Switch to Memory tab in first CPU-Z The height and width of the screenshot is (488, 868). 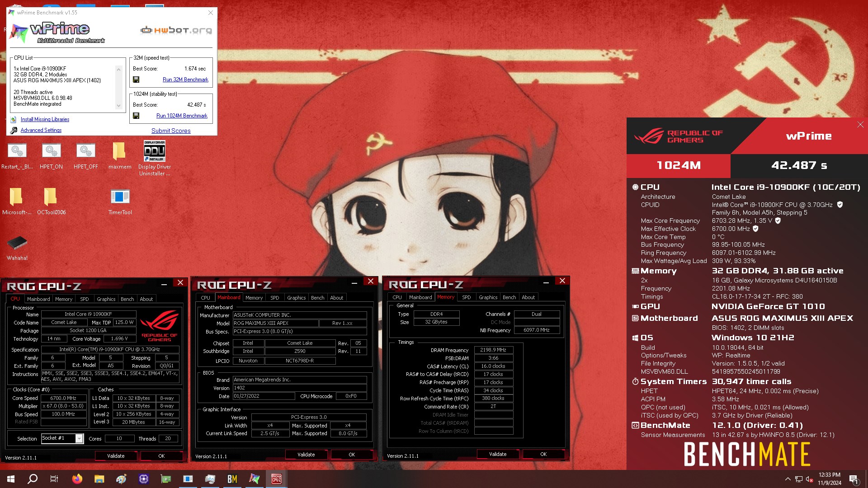coord(64,299)
